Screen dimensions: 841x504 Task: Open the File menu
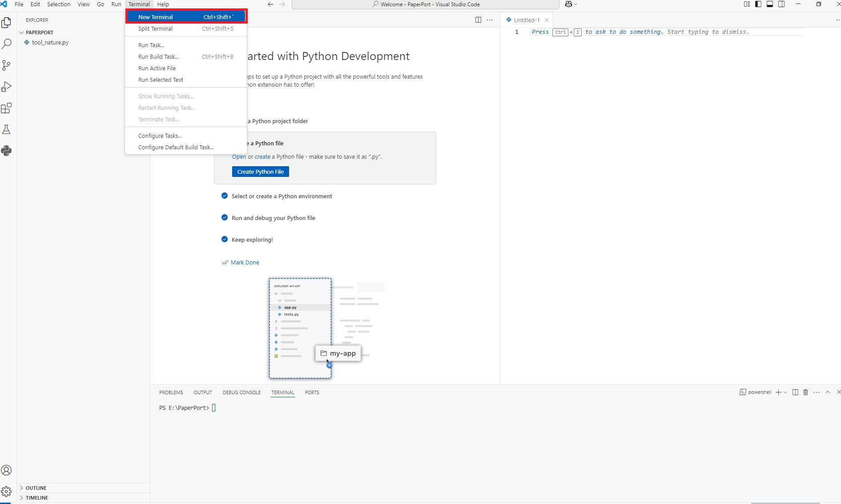point(19,4)
